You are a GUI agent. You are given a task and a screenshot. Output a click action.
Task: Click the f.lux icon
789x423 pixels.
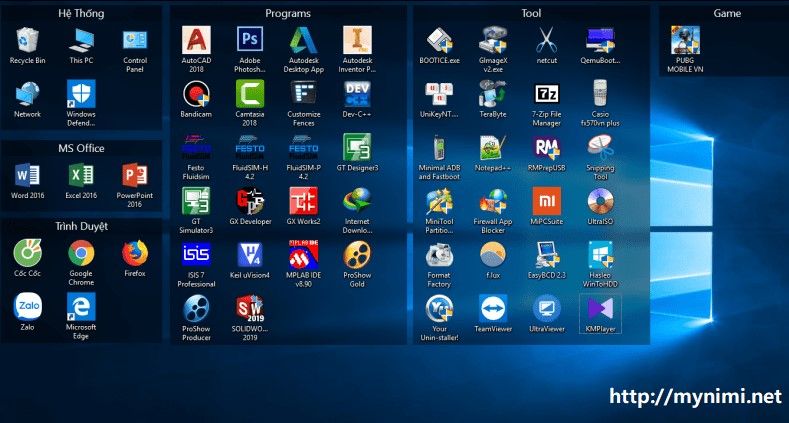point(493,255)
